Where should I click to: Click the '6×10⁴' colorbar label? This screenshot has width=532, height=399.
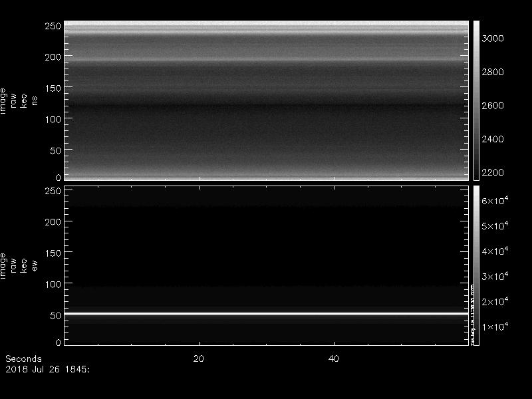(495, 200)
